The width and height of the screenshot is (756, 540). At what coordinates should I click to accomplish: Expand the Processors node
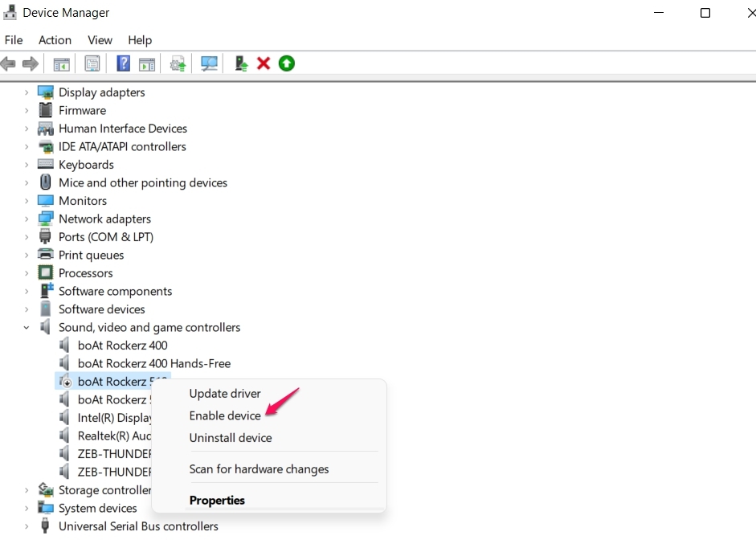tap(27, 273)
